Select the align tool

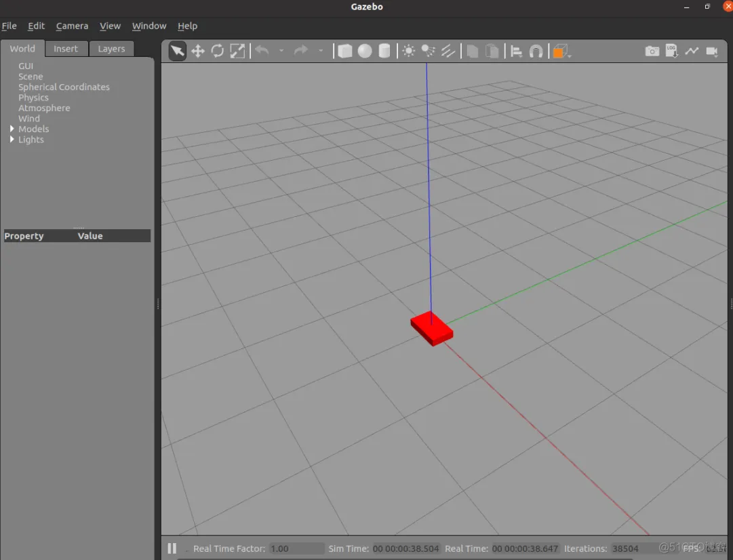click(x=516, y=51)
